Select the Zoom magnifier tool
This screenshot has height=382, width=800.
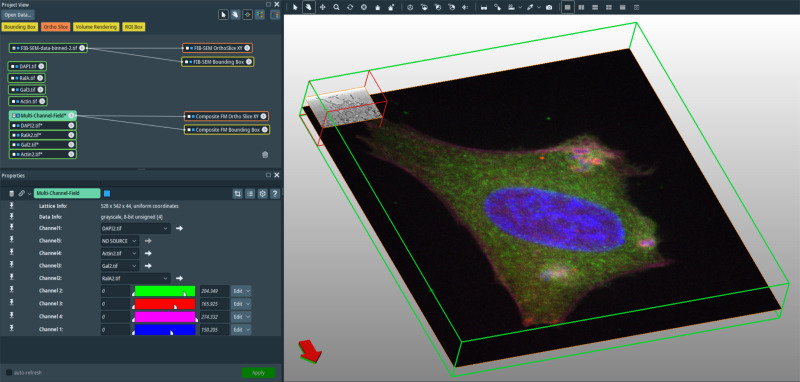coord(336,7)
